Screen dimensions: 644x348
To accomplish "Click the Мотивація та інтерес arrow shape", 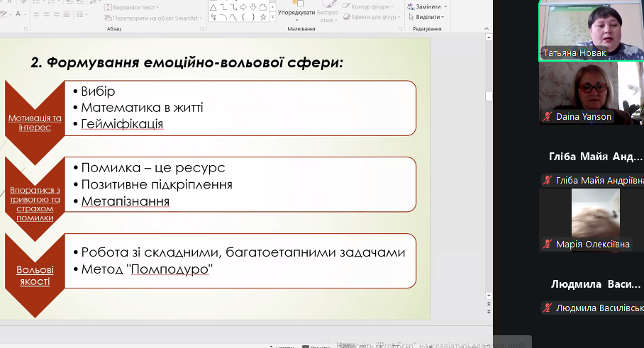I will (x=34, y=122).
